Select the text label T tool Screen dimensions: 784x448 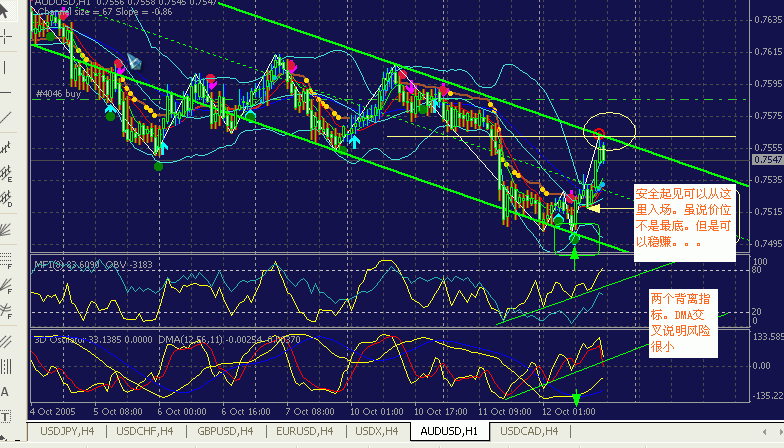[x=6, y=417]
